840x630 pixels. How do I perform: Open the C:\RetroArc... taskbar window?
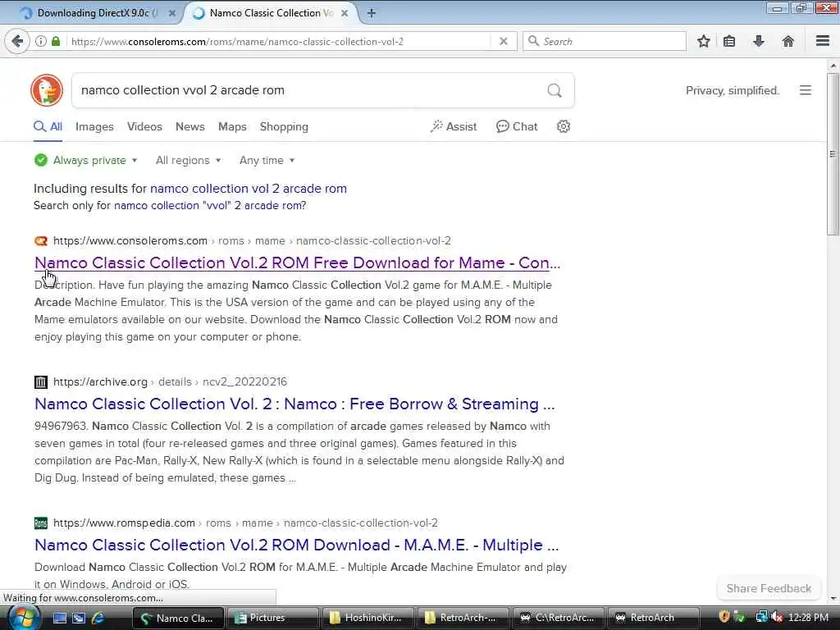pos(558,619)
